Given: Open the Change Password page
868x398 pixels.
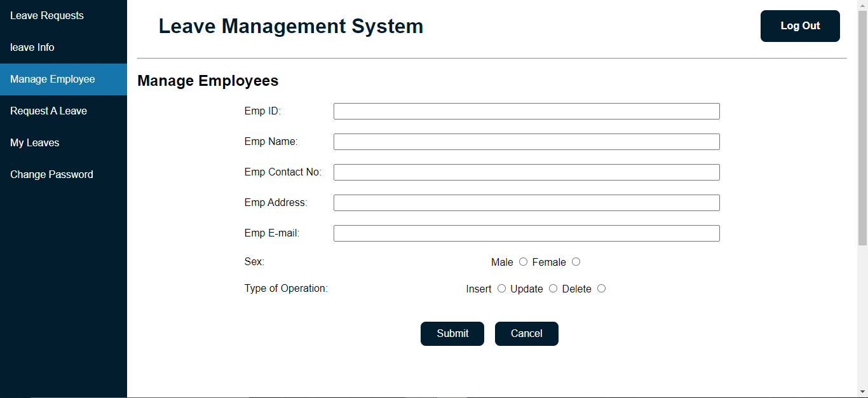Looking at the screenshot, I should [x=51, y=174].
